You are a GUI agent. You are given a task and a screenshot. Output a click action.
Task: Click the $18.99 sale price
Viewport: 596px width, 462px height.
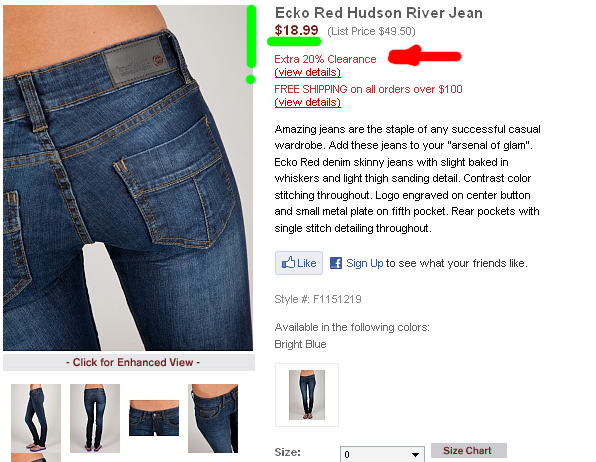coord(296,30)
